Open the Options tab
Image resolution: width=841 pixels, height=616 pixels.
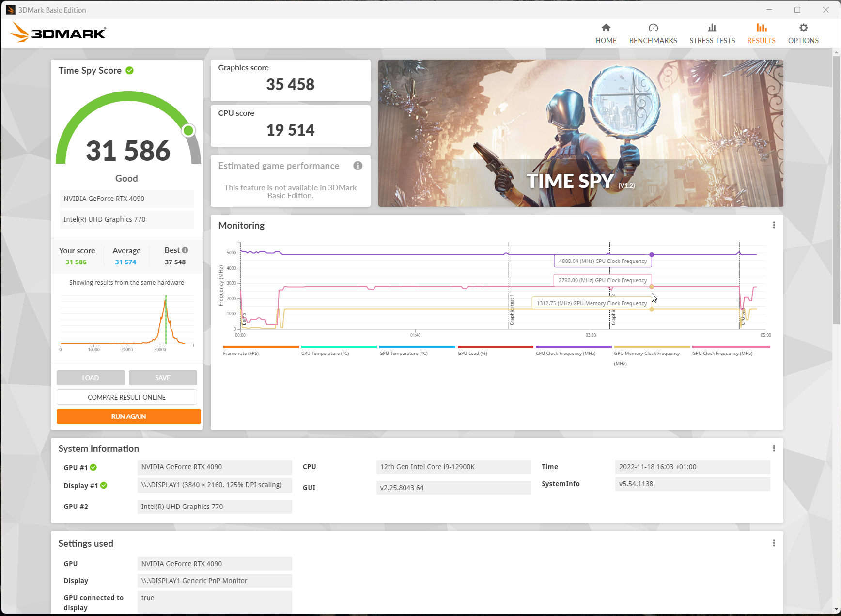tap(803, 34)
